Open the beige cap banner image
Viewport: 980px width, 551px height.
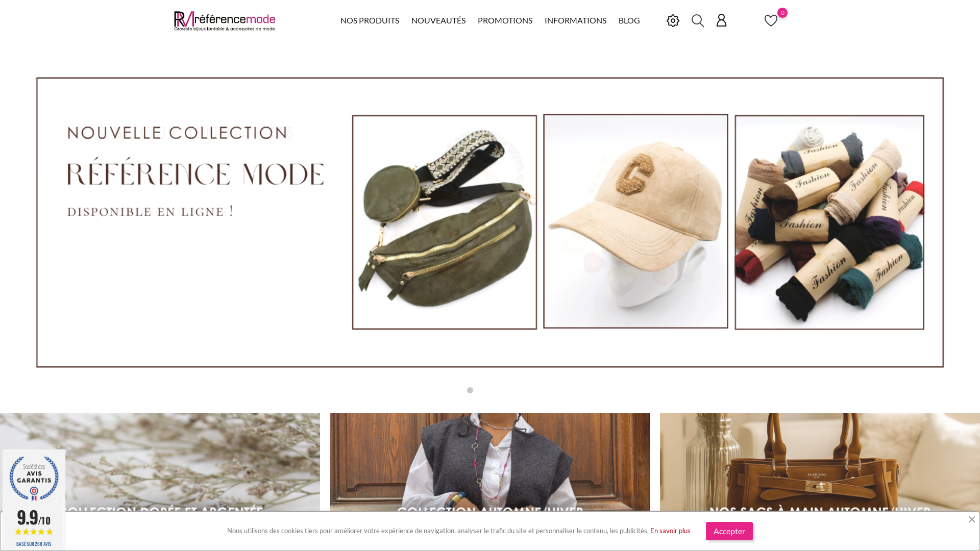[635, 221]
